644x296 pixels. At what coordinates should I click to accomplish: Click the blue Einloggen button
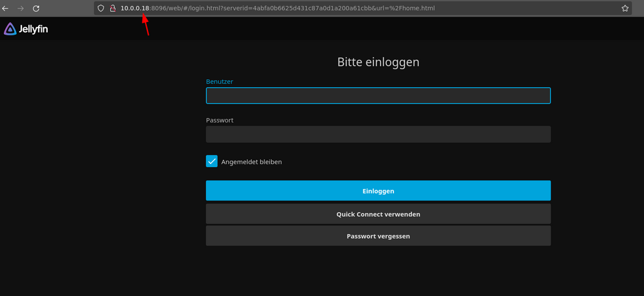pyautogui.click(x=378, y=191)
